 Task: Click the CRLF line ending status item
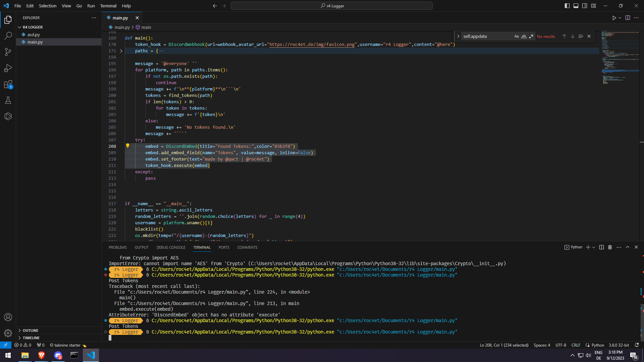[x=576, y=345]
